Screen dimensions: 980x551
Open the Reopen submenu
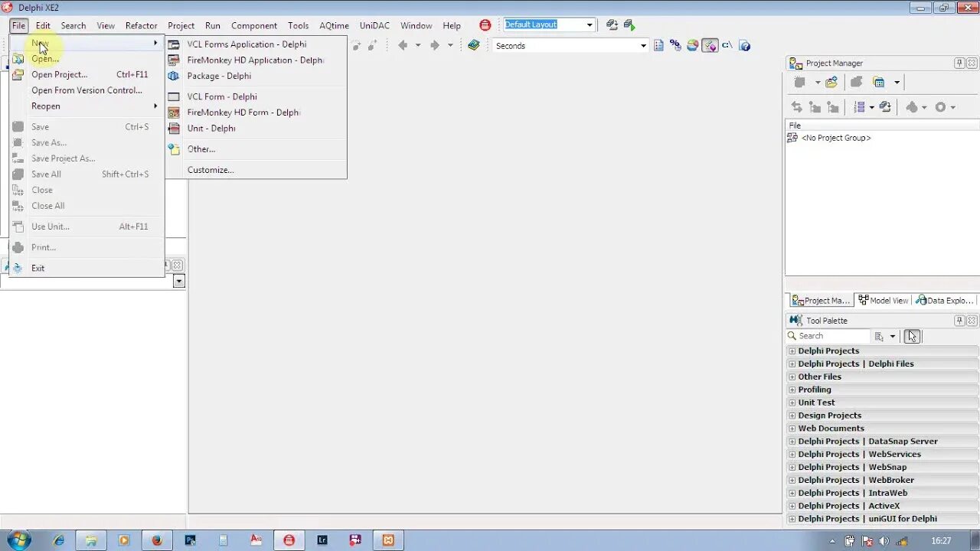pyautogui.click(x=87, y=106)
